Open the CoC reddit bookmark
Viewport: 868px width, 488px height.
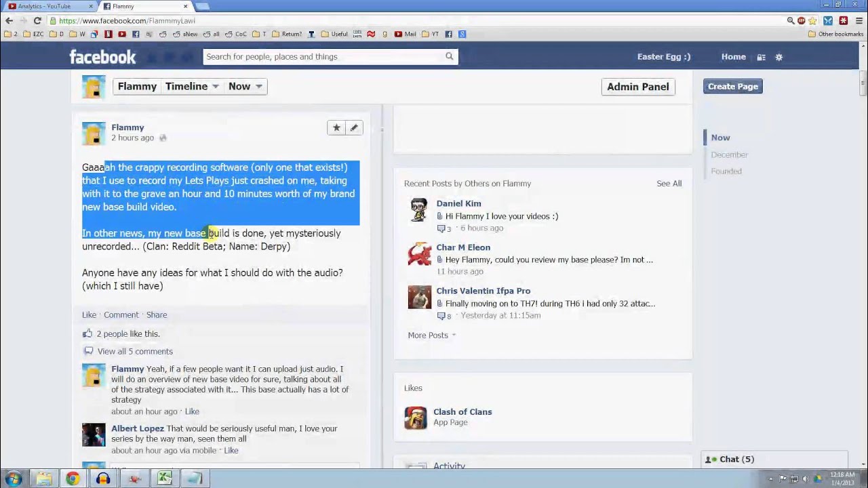tap(236, 34)
